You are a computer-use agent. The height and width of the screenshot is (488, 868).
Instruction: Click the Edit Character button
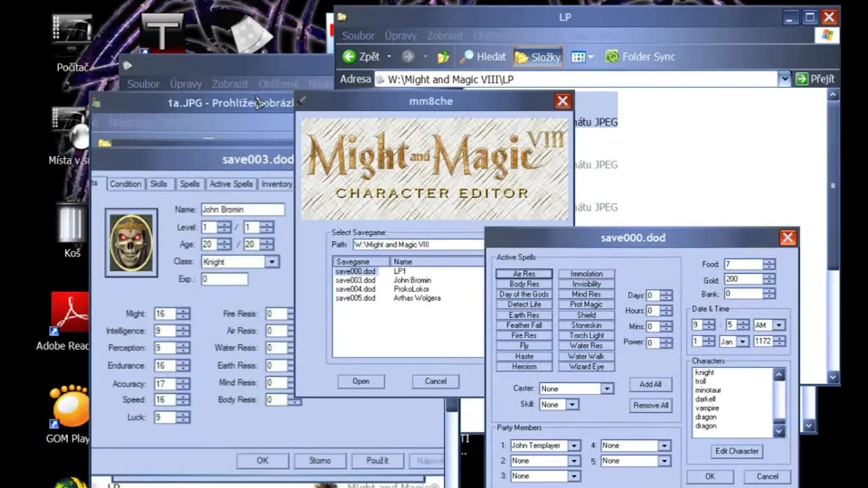[736, 451]
